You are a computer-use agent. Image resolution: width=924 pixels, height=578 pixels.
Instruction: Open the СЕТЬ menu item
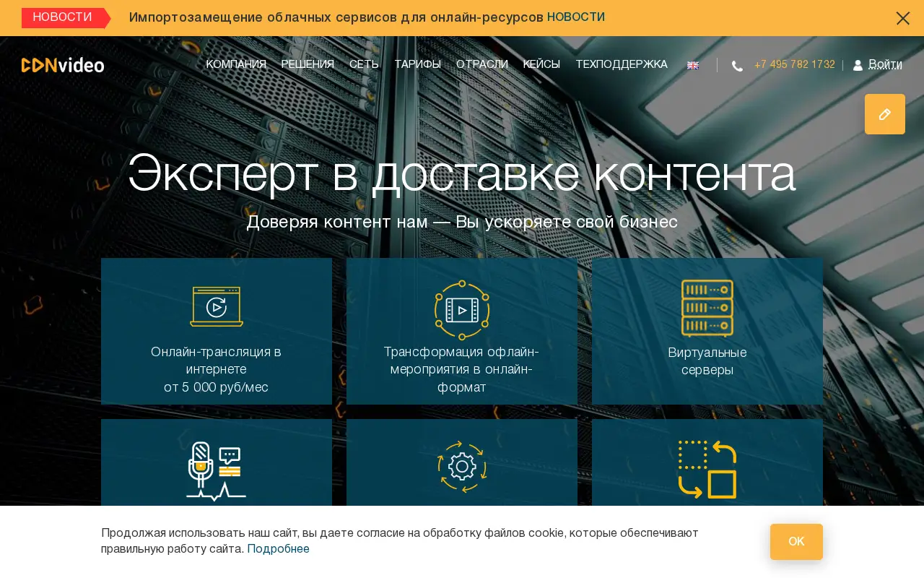(x=364, y=65)
